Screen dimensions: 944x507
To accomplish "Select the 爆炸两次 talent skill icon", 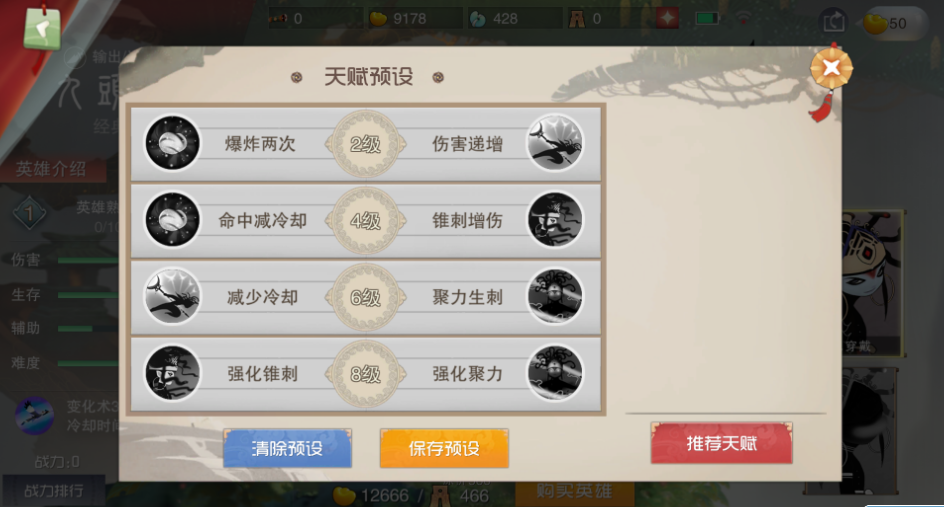I will click(x=172, y=143).
